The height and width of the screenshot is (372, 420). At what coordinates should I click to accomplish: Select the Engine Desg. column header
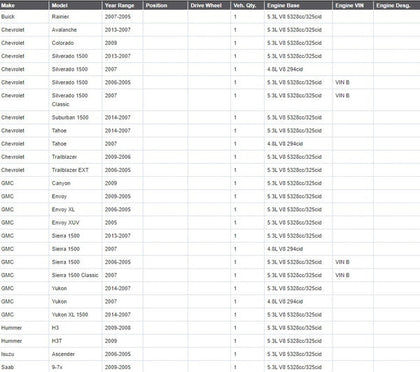(x=397, y=5)
